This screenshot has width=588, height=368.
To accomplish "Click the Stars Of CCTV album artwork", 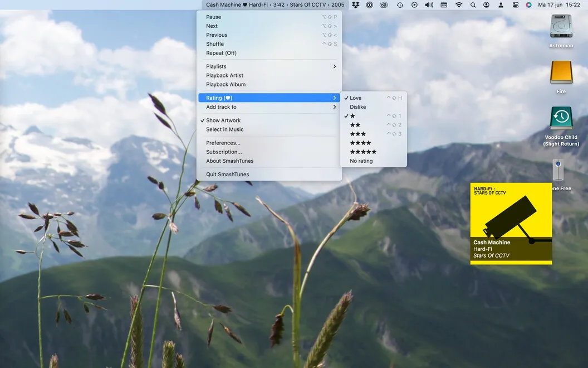I will 511,224.
